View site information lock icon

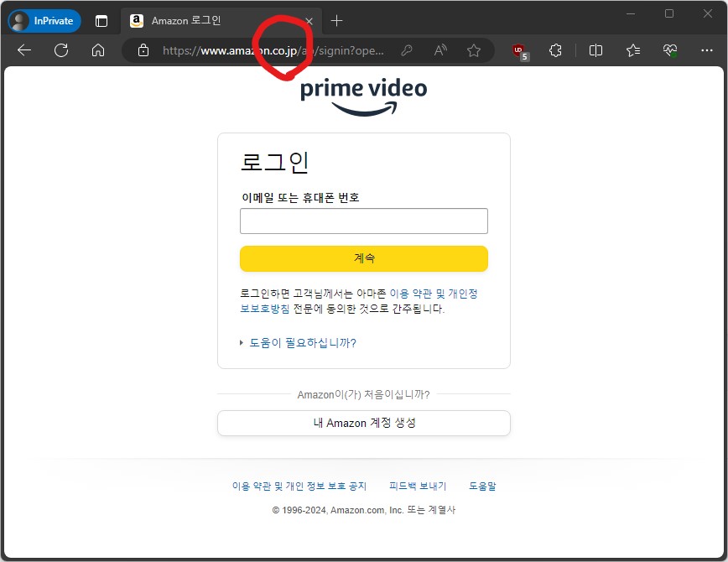point(143,50)
